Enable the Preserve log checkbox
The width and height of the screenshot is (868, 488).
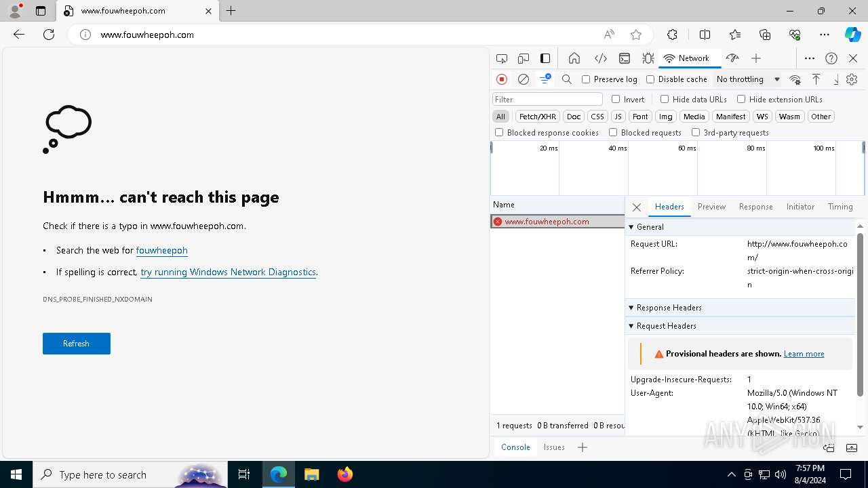[x=586, y=79]
